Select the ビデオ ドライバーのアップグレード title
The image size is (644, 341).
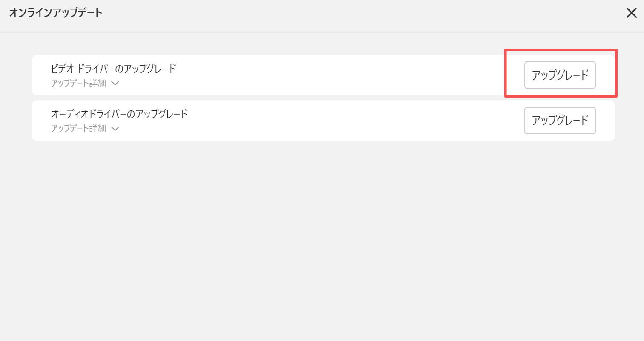pos(113,69)
